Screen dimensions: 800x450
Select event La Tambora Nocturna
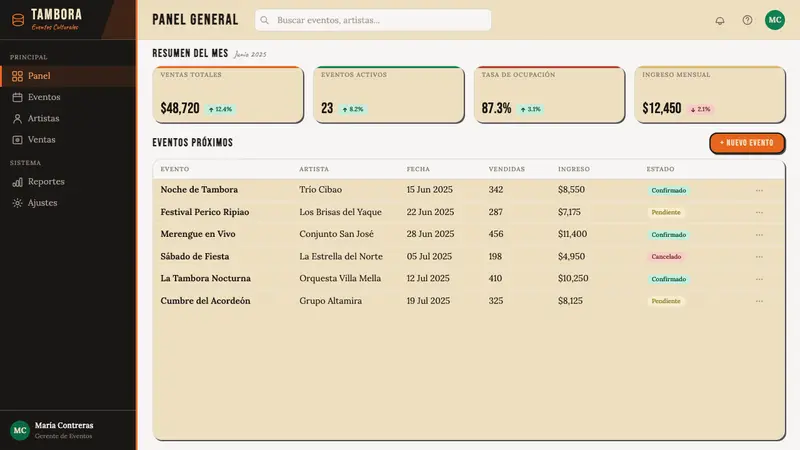(x=206, y=278)
